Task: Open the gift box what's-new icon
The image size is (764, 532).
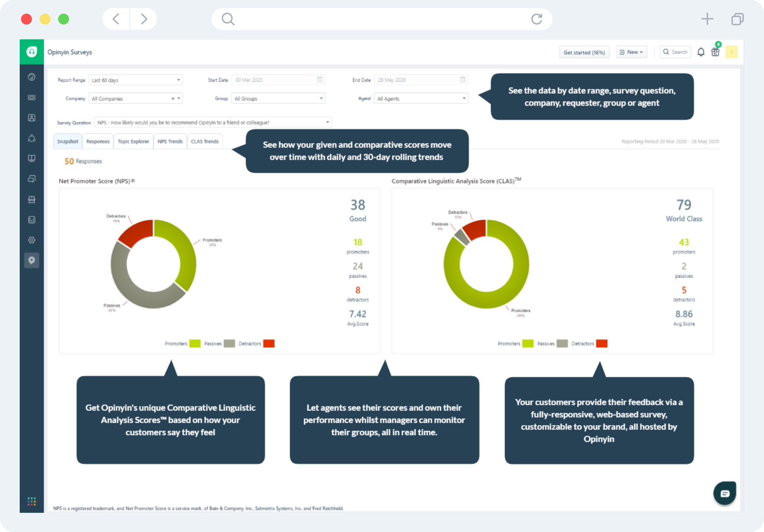Action: tap(715, 52)
